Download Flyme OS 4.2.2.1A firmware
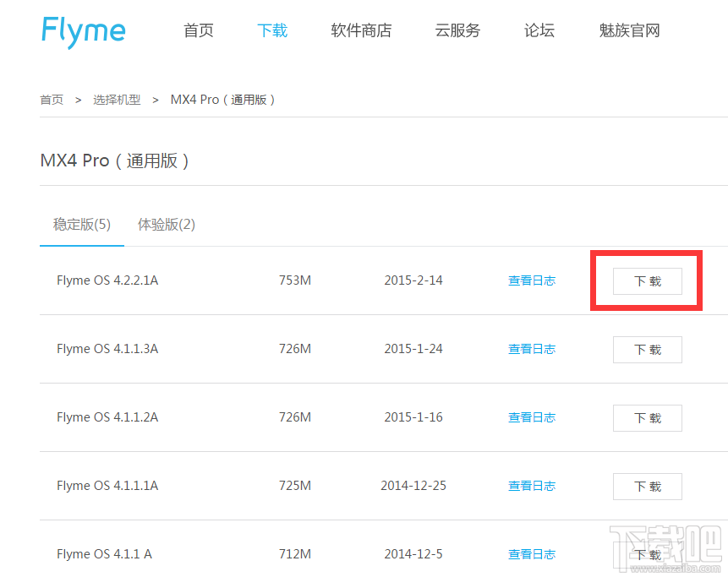This screenshot has width=728, height=577. tap(648, 281)
